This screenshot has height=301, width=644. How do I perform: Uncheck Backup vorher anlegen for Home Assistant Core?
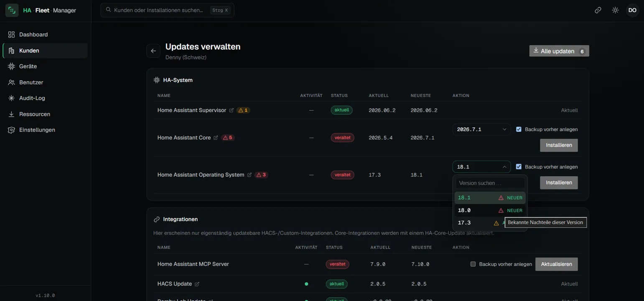pos(519,129)
